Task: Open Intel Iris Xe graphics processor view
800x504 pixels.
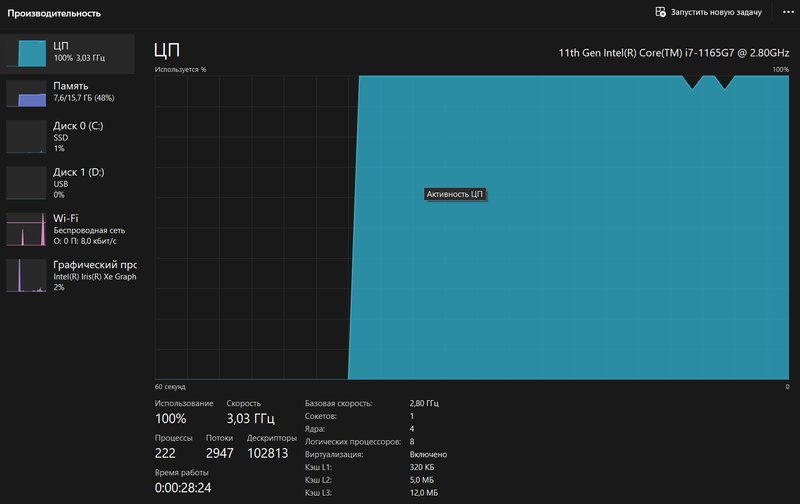Action: click(94, 276)
